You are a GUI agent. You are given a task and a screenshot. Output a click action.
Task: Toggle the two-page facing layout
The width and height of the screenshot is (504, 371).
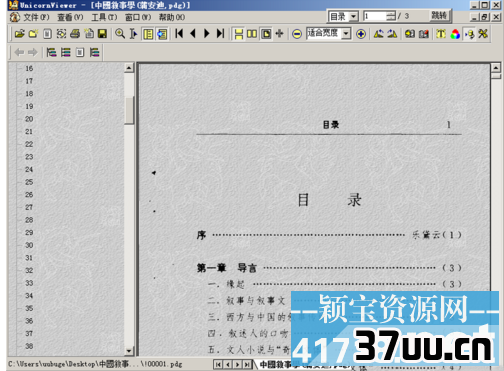pos(252,34)
